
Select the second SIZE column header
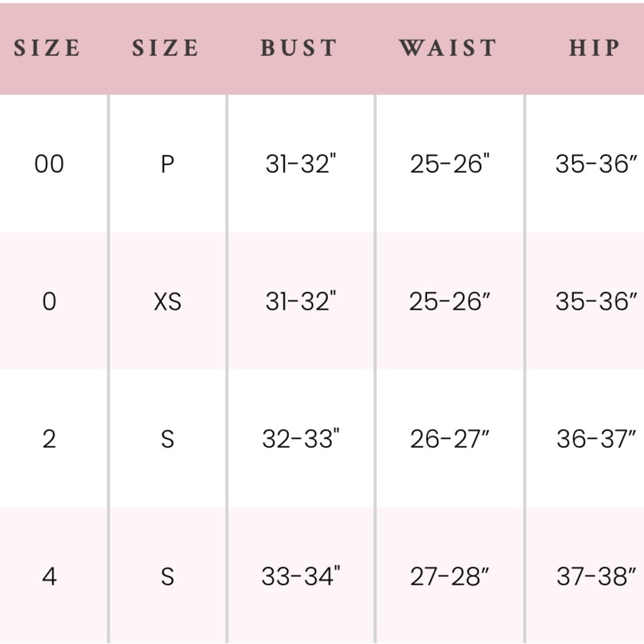[165, 48]
